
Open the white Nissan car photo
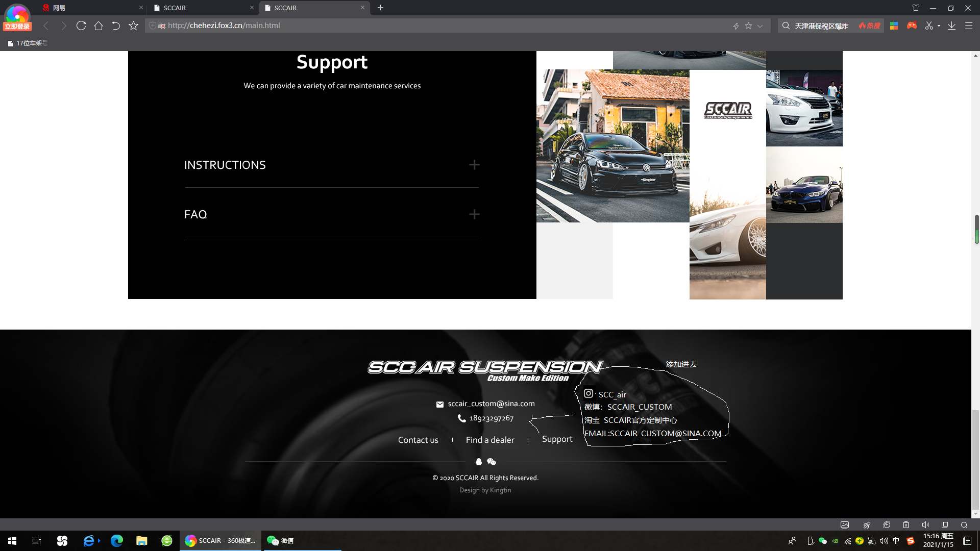[x=804, y=108]
